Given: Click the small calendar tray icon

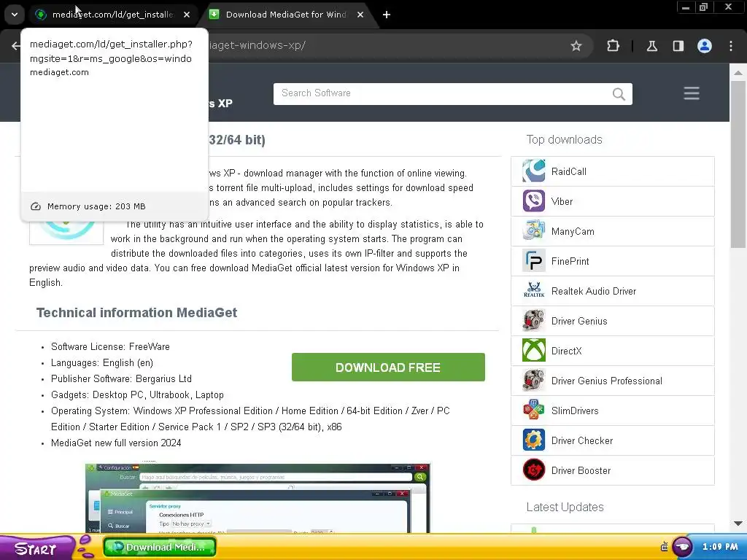Looking at the screenshot, I should coord(664,547).
